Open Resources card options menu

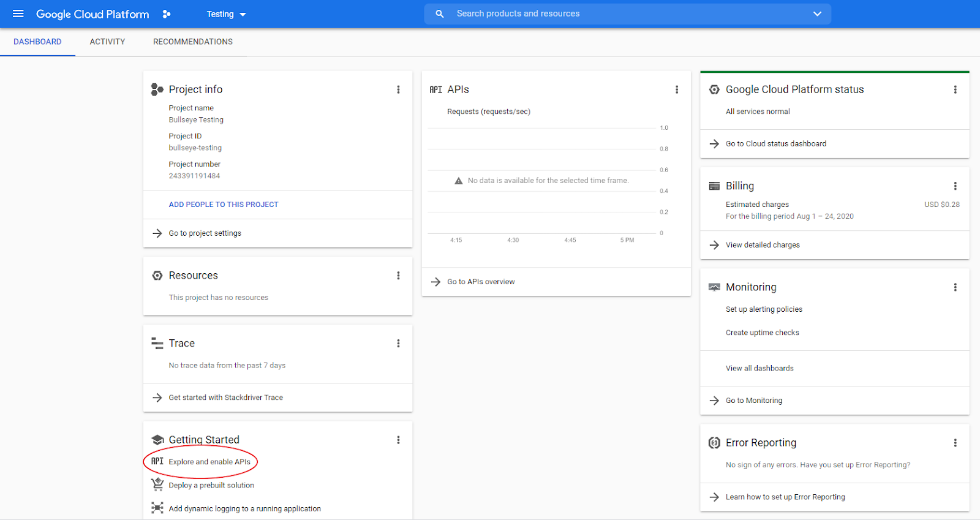[398, 276]
